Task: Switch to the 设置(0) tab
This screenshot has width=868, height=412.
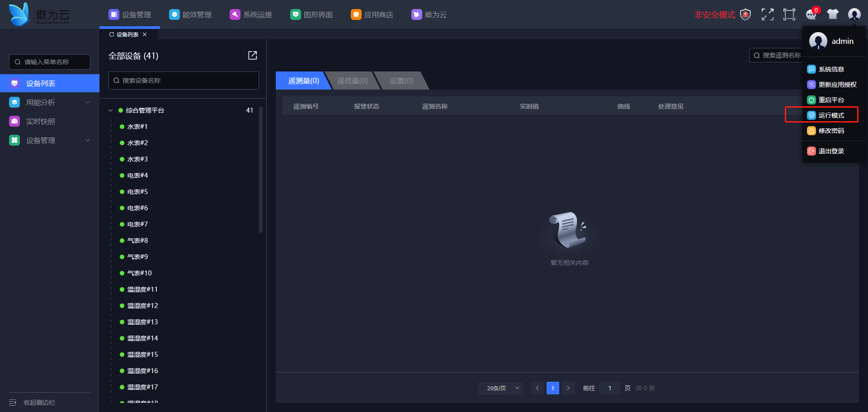Action: (401, 81)
